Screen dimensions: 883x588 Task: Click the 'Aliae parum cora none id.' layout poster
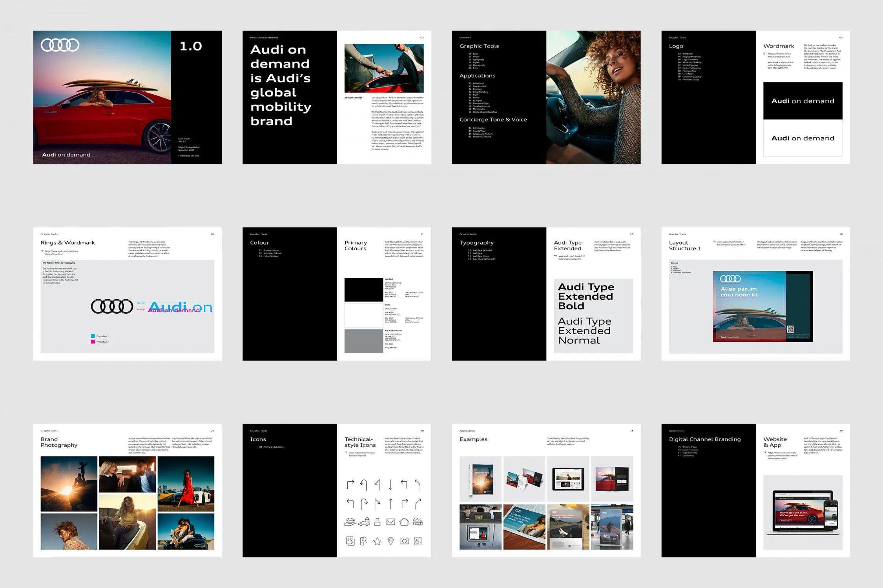pos(762,306)
